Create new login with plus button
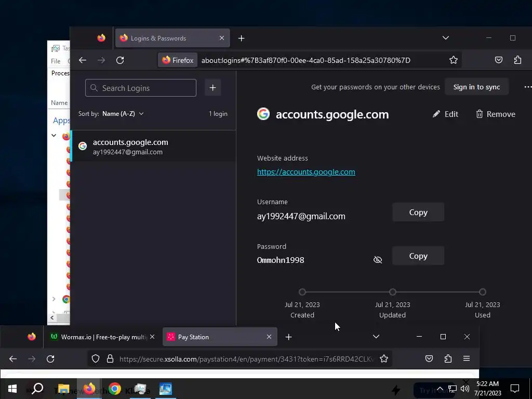 coord(212,88)
